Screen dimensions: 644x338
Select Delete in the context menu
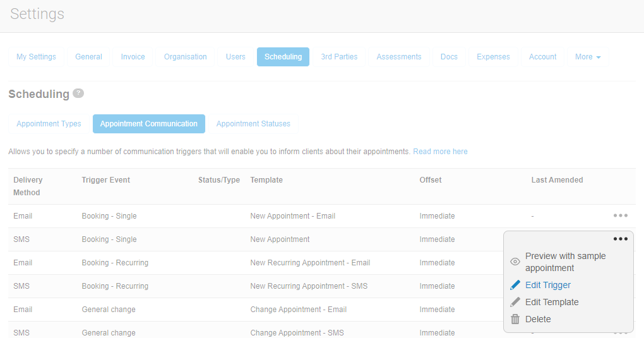538,319
